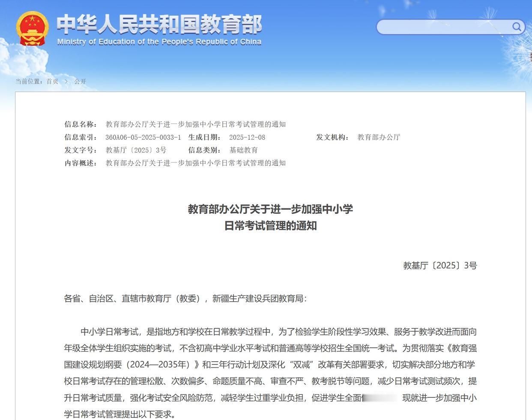Screen dimensions: 532x420
Task: Select the date 2025-12-08
Action: 247,137
